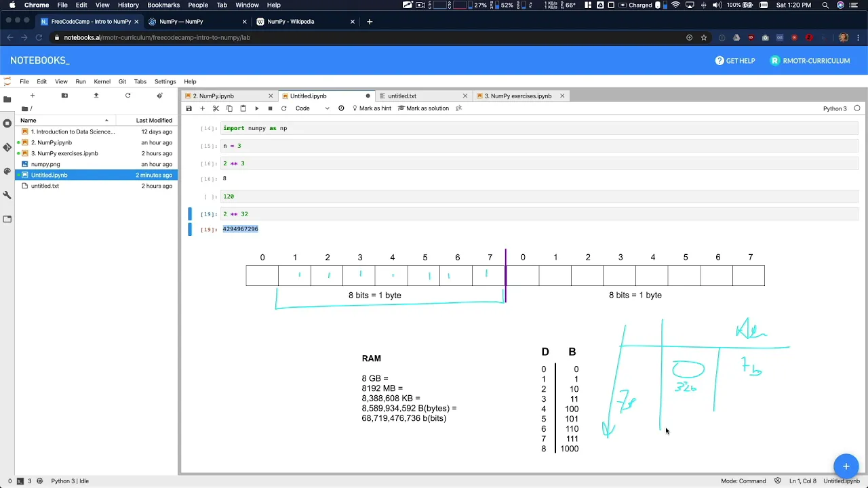The image size is (868, 488).
Task: Save the notebook with the disk icon
Action: tap(189, 108)
